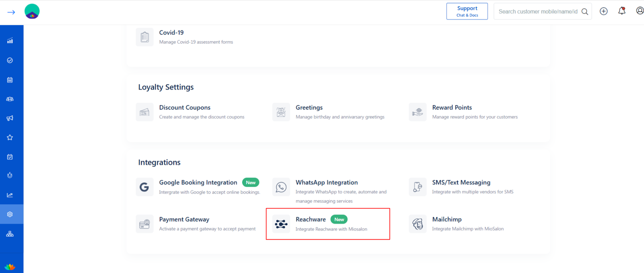Image resolution: width=644 pixels, height=273 pixels.
Task: Click the search magnifier icon
Action: (x=585, y=12)
